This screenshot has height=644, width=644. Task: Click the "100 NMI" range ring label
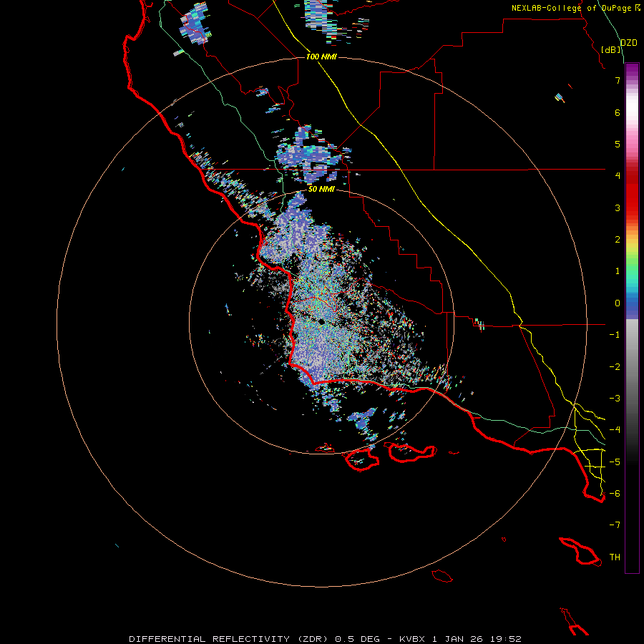click(321, 57)
